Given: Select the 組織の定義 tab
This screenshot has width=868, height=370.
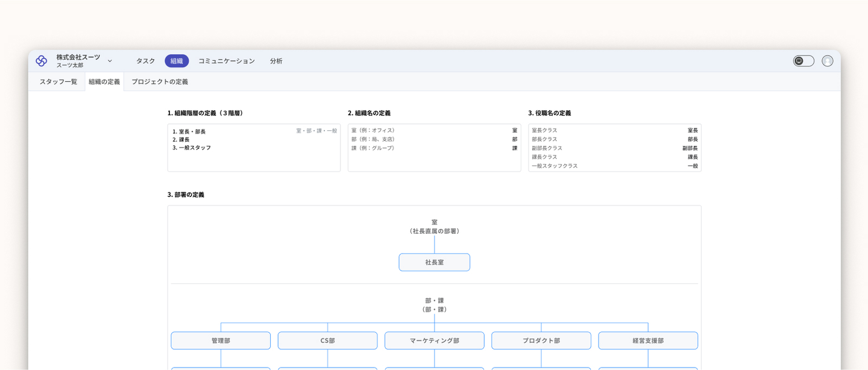Looking at the screenshot, I should pos(104,82).
